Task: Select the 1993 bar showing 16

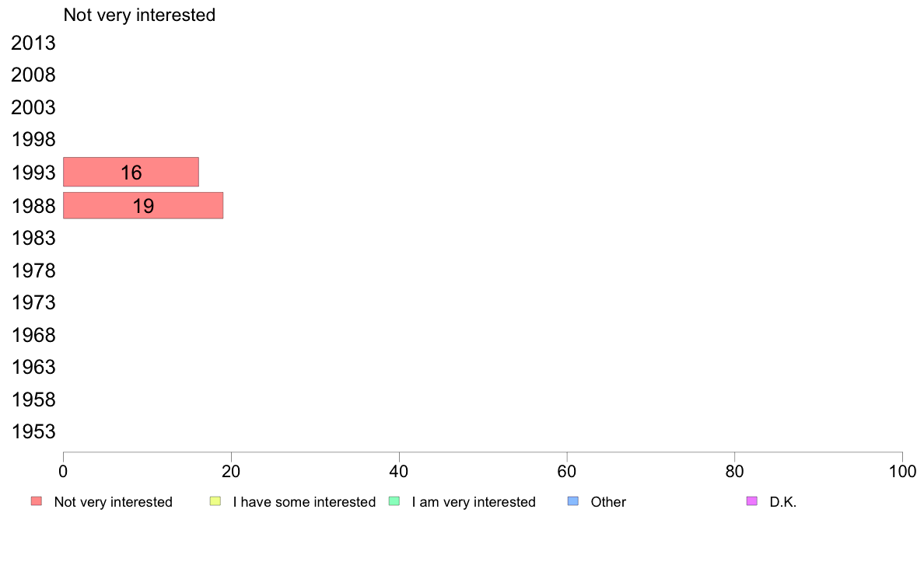Action: pyautogui.click(x=131, y=173)
